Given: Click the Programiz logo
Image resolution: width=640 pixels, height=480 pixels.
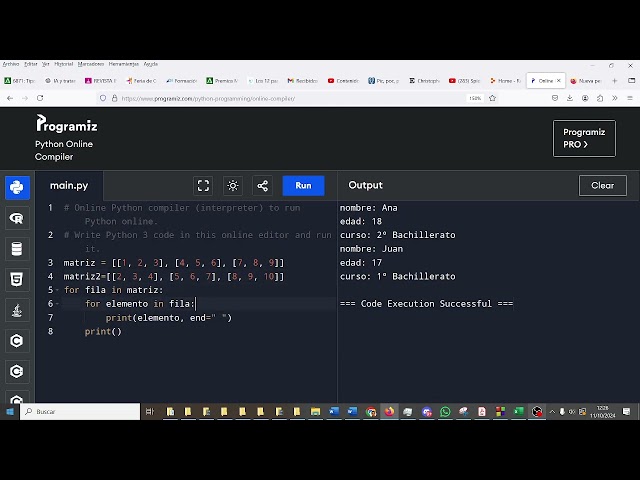Looking at the screenshot, I should tap(67, 124).
